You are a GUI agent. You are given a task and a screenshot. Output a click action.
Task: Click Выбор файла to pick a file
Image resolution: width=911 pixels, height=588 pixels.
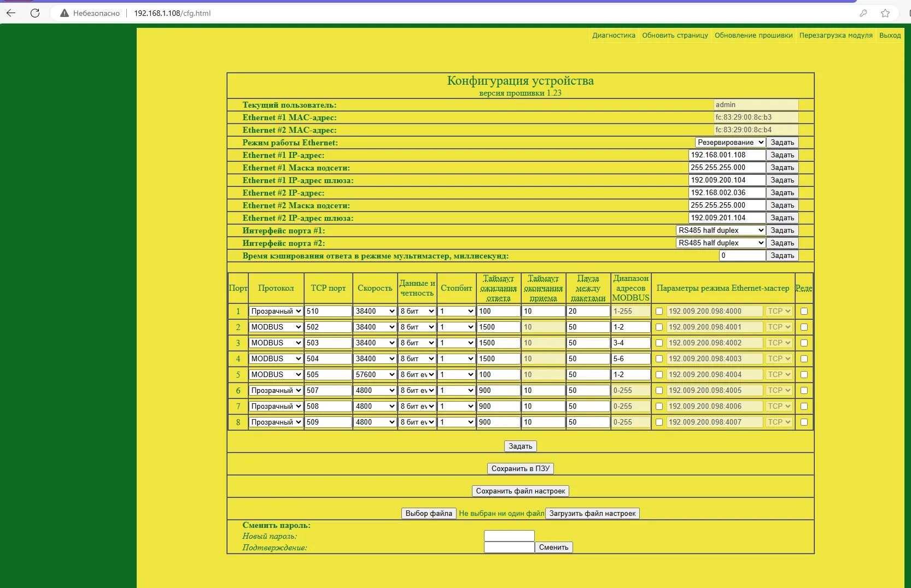click(x=429, y=514)
